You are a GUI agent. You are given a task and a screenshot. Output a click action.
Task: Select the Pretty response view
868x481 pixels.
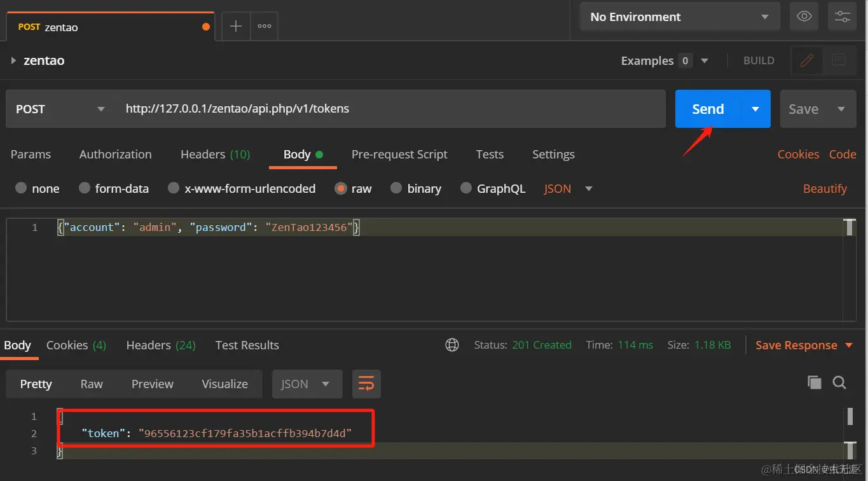(36, 384)
